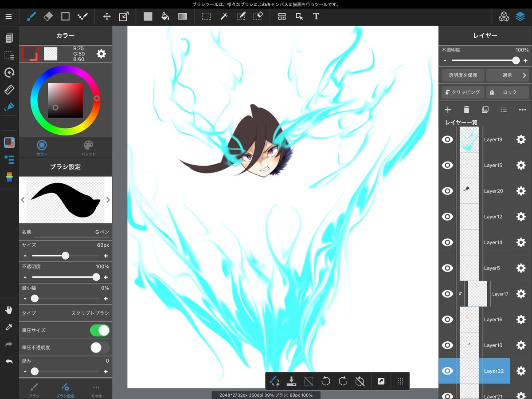Go to next brush preview arrow
The width and height of the screenshot is (532, 399).
pos(108,200)
